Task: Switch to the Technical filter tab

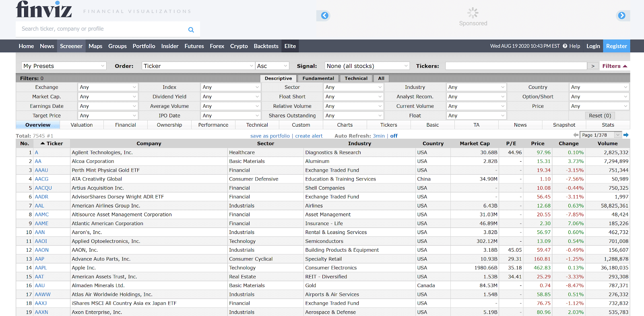Action: click(x=356, y=78)
